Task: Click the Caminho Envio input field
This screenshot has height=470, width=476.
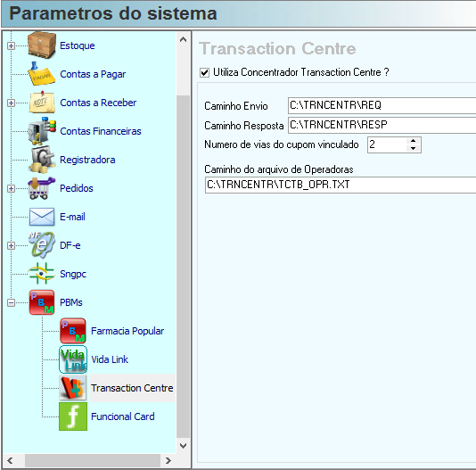Action: point(382,105)
